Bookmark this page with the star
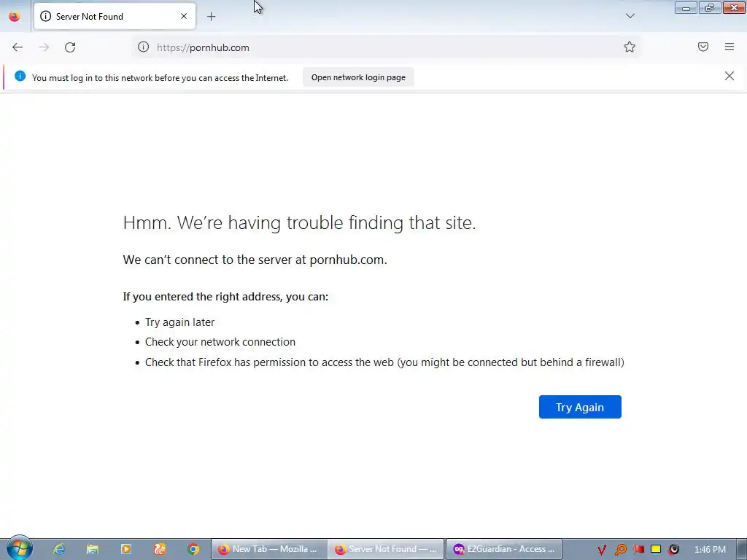This screenshot has height=560, width=747. coord(630,47)
